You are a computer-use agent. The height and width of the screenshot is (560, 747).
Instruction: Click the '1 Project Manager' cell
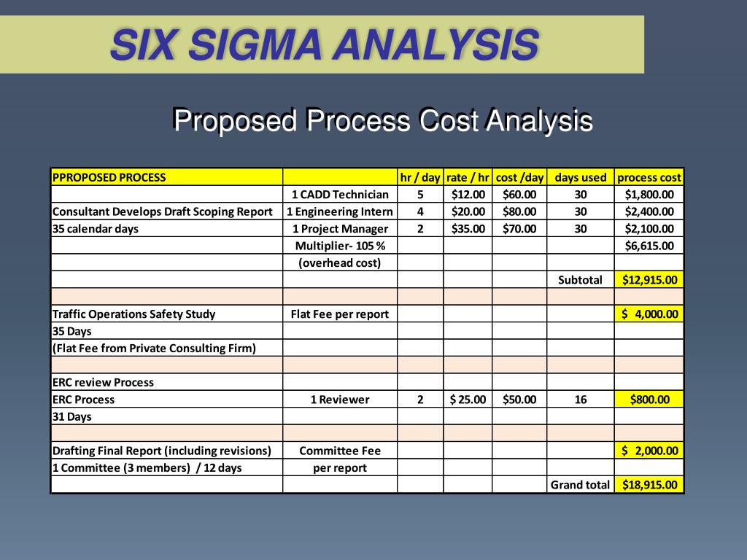[340, 228]
